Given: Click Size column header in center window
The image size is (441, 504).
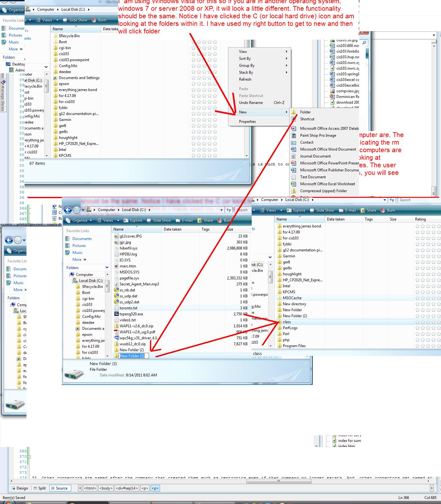Looking at the screenshot, I should click(237, 229).
